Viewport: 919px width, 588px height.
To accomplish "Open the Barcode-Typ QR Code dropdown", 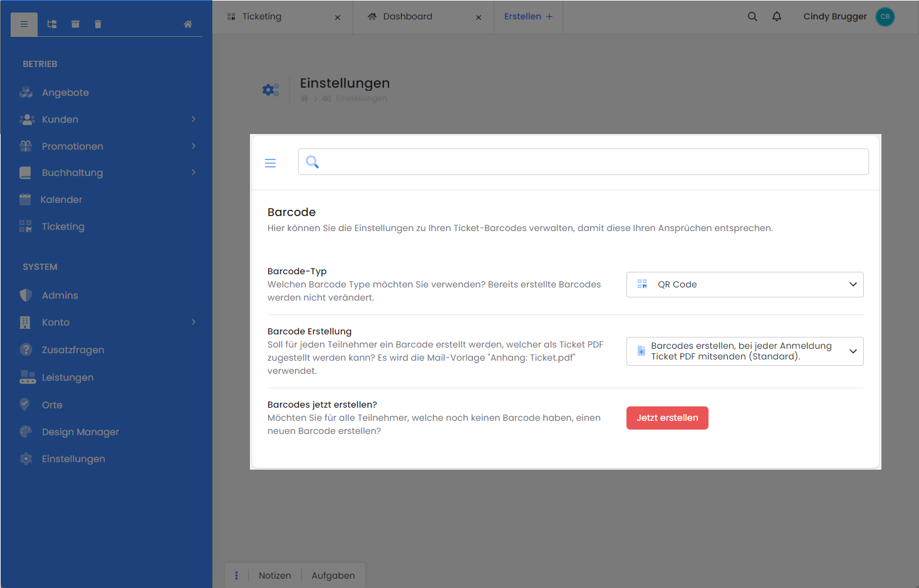I will click(744, 285).
